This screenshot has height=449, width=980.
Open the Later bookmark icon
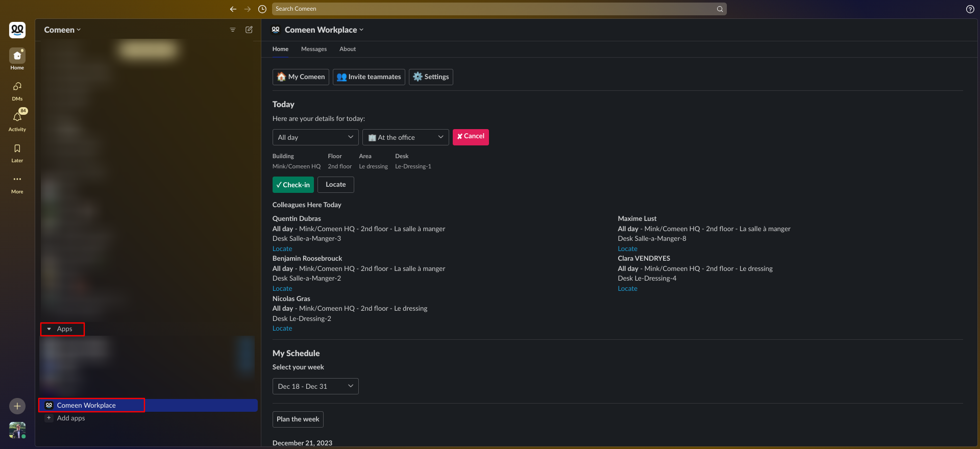pyautogui.click(x=17, y=148)
